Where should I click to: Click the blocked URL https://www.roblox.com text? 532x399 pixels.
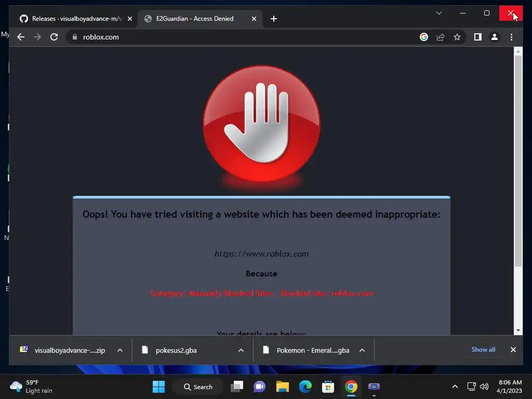click(x=261, y=254)
